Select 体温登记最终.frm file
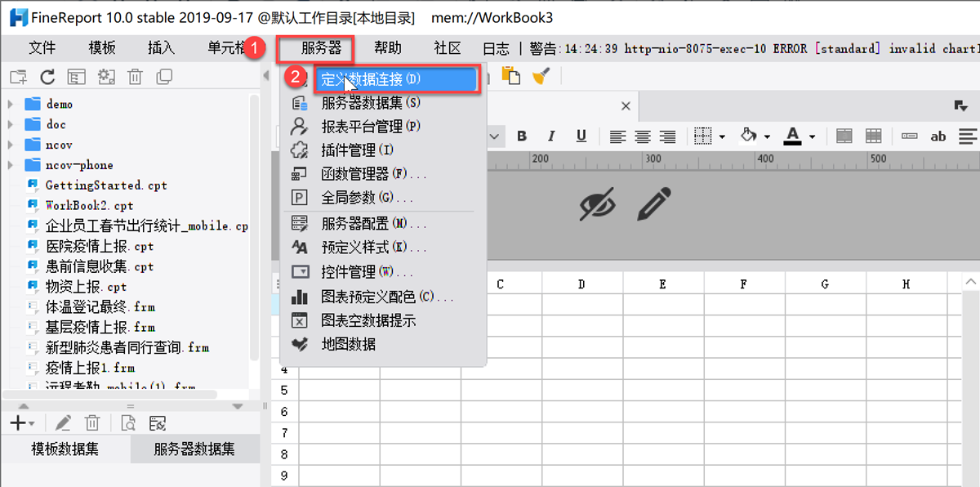980x487 pixels. (100, 307)
